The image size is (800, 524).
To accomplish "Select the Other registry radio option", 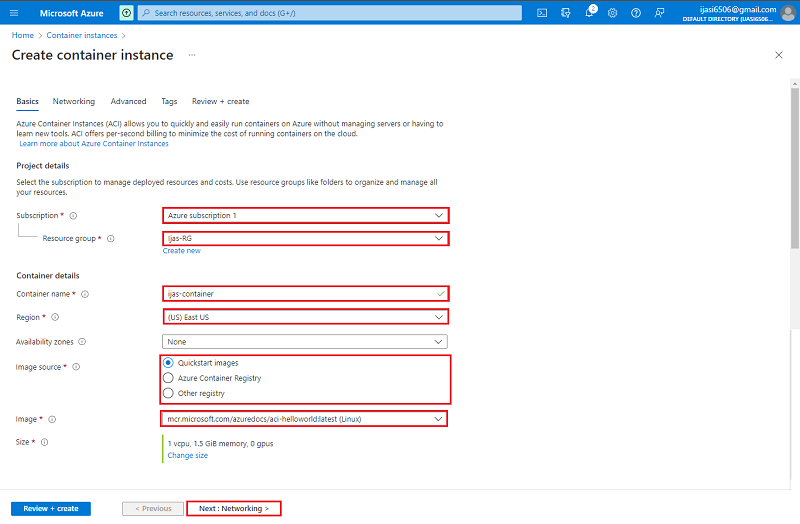I will [168, 393].
